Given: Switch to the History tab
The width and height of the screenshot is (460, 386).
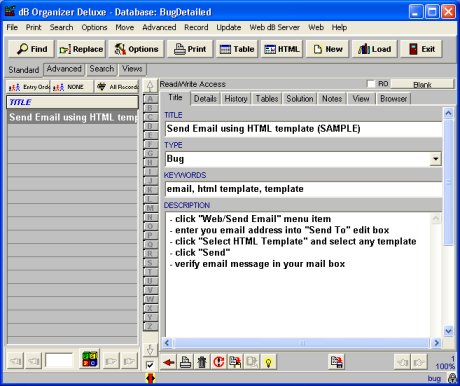Looking at the screenshot, I should point(236,99).
